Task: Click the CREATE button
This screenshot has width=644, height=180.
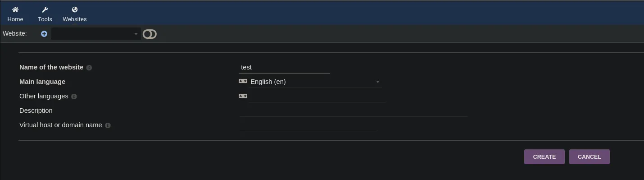Action: point(544,157)
